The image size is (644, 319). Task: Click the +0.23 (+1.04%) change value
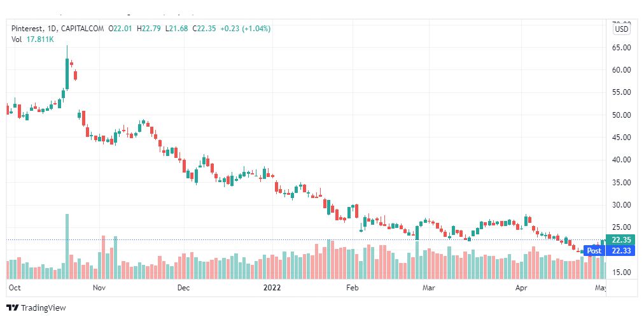[x=245, y=29]
